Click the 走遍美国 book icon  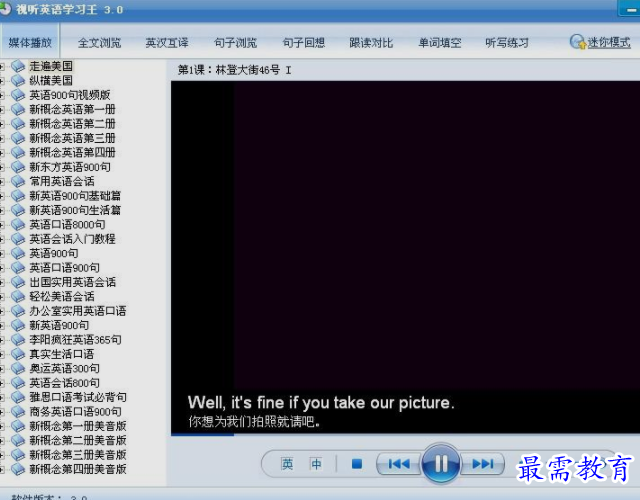tap(18, 66)
